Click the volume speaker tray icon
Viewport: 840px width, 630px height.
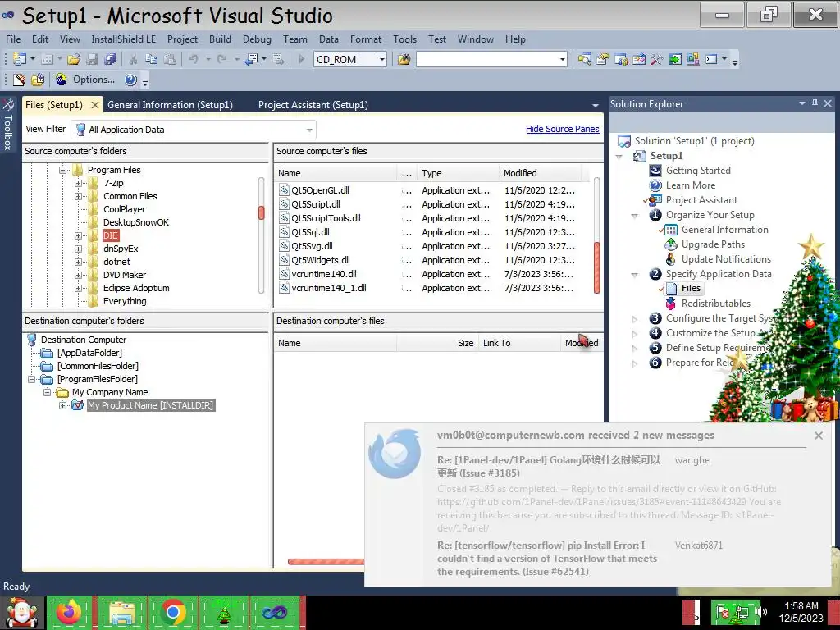tap(760, 612)
